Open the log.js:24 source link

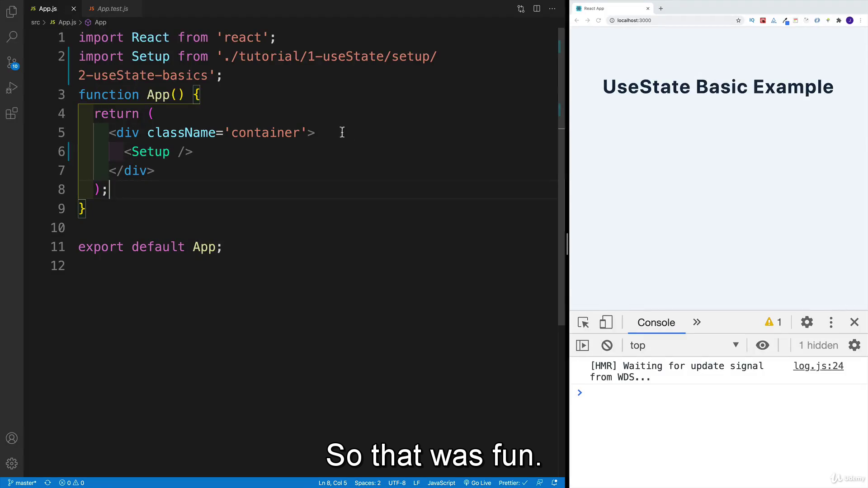coord(818,366)
